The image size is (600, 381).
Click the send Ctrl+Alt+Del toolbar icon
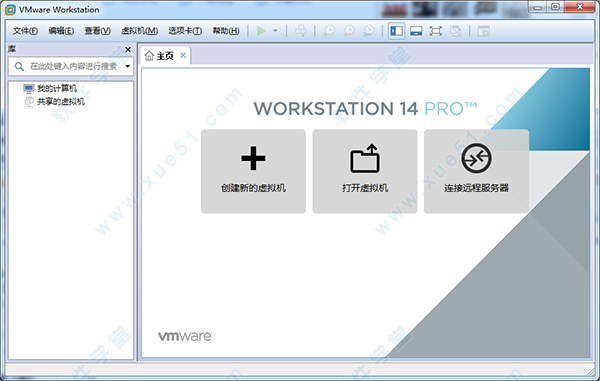(301, 31)
